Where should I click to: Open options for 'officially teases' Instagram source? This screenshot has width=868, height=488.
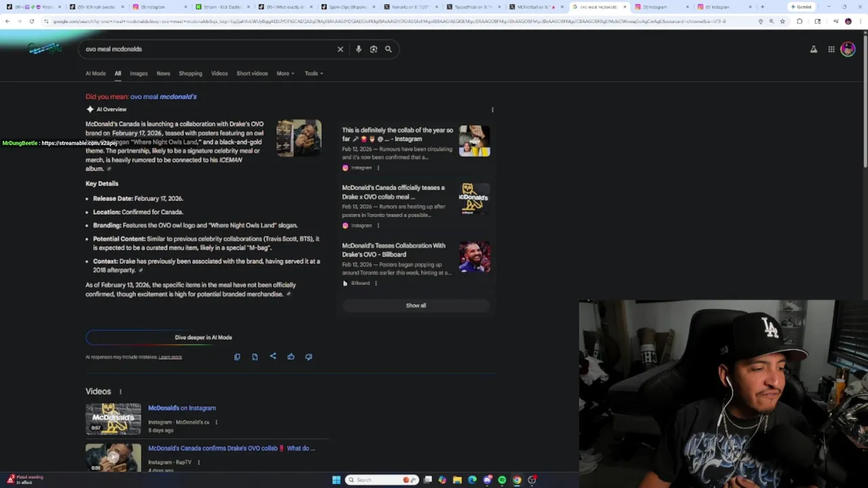click(378, 225)
